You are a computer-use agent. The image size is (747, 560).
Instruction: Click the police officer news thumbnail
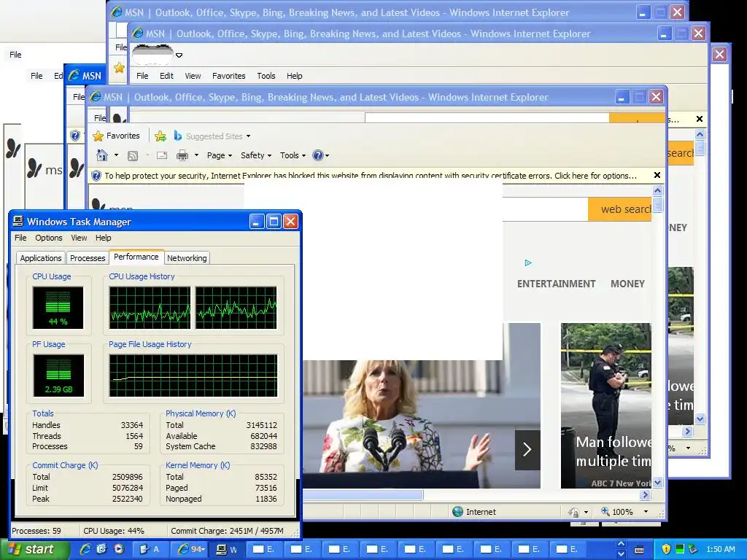(x=605, y=405)
